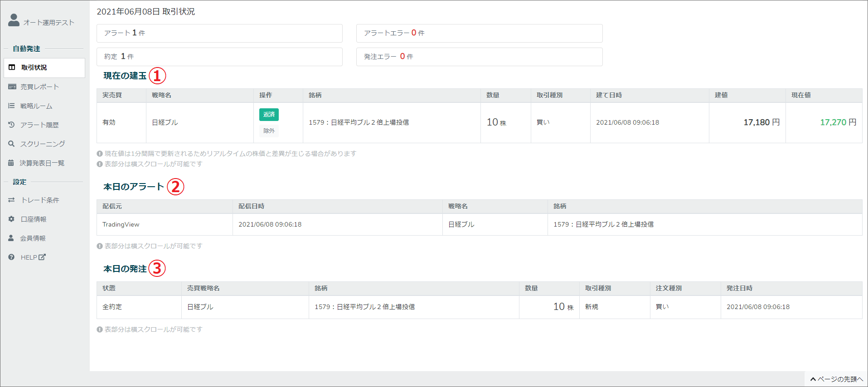Click the 除外 button for 日経ブル
Screen dimensions: 868x387
pos(269,131)
